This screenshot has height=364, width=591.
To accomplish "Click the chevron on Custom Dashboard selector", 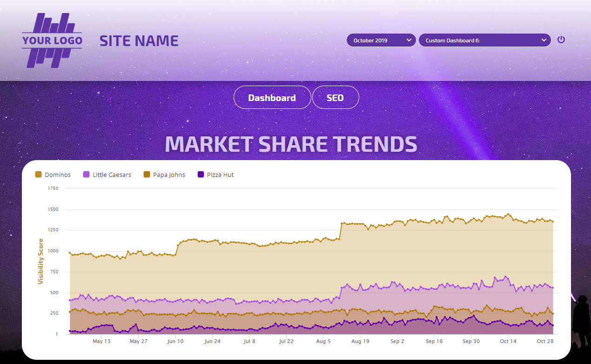I will [544, 40].
